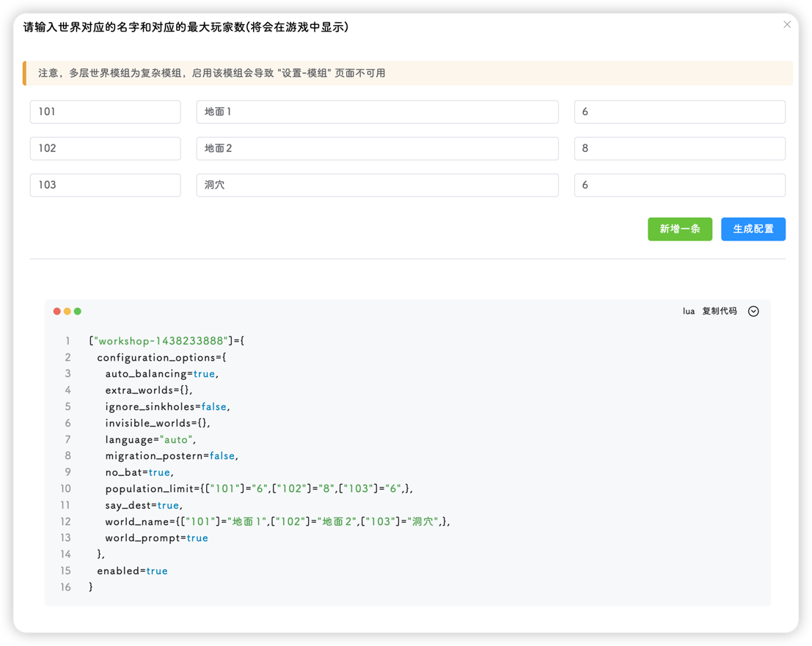This screenshot has height=646, width=812.
Task: Click the orange warning notice banner
Action: coord(407,73)
